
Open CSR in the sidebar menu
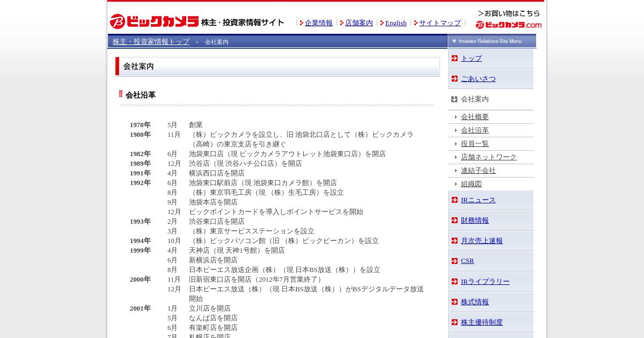point(467,261)
